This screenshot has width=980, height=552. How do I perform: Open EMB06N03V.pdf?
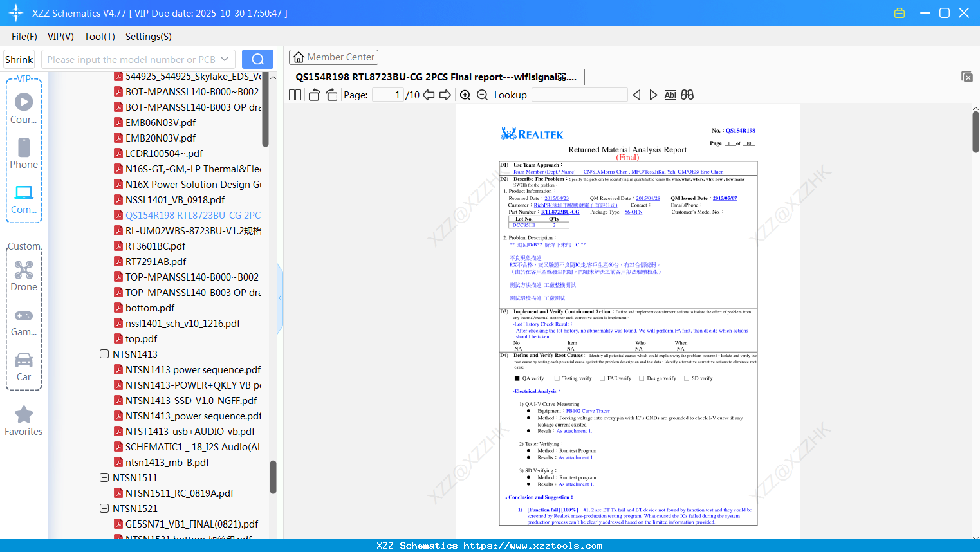(161, 122)
